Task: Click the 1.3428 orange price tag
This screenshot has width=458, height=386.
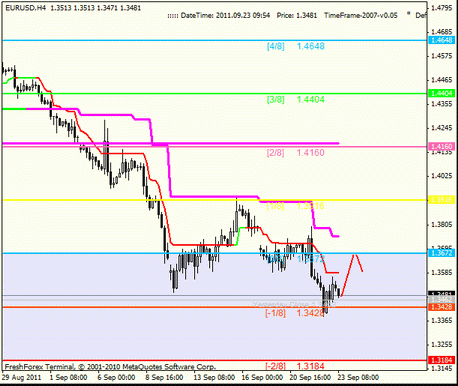Action: pos(442,307)
